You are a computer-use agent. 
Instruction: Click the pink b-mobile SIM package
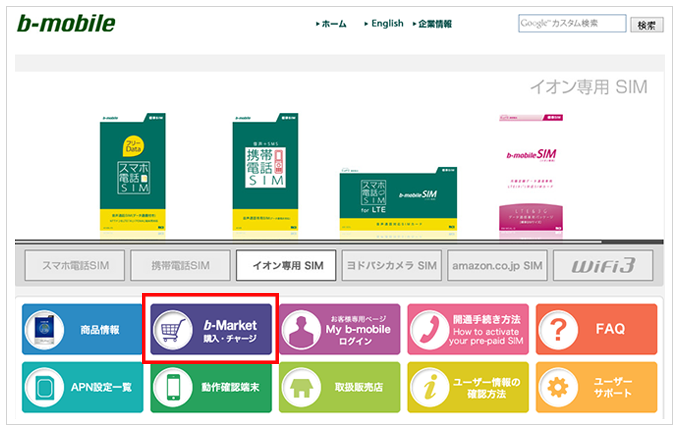tap(531, 173)
